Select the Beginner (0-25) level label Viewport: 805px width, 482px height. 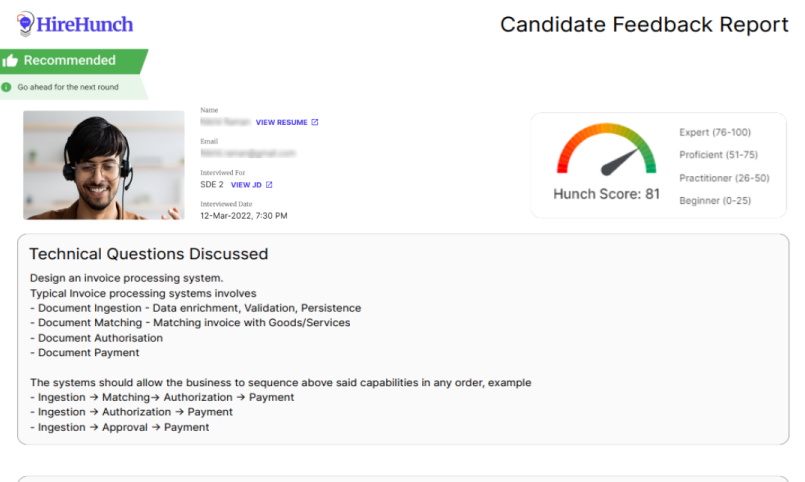coord(715,201)
